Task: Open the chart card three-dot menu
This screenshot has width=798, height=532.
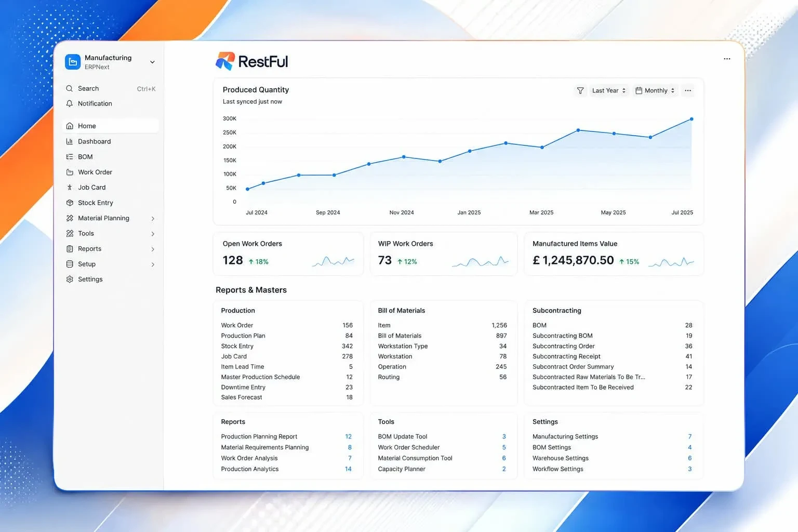Action: point(688,90)
